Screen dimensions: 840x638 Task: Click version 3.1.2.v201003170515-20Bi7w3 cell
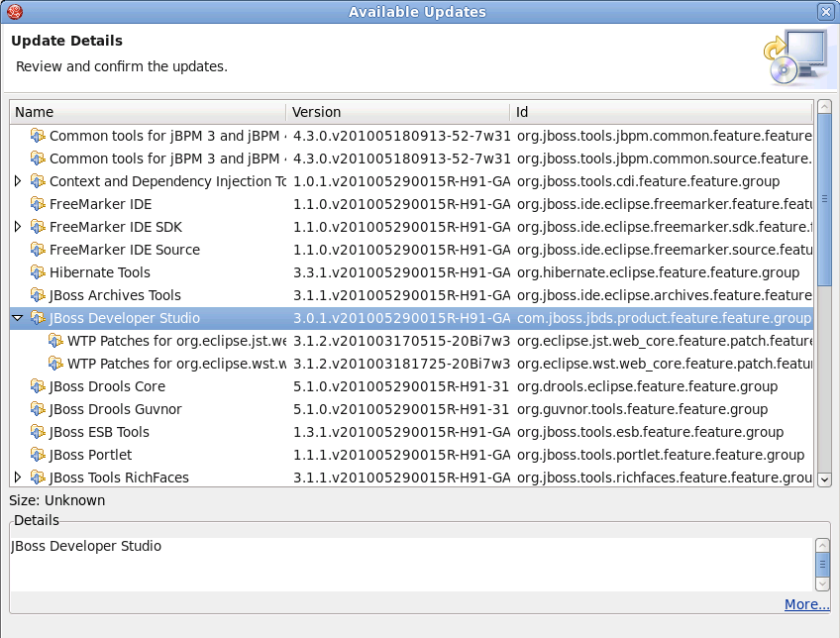pos(402,340)
